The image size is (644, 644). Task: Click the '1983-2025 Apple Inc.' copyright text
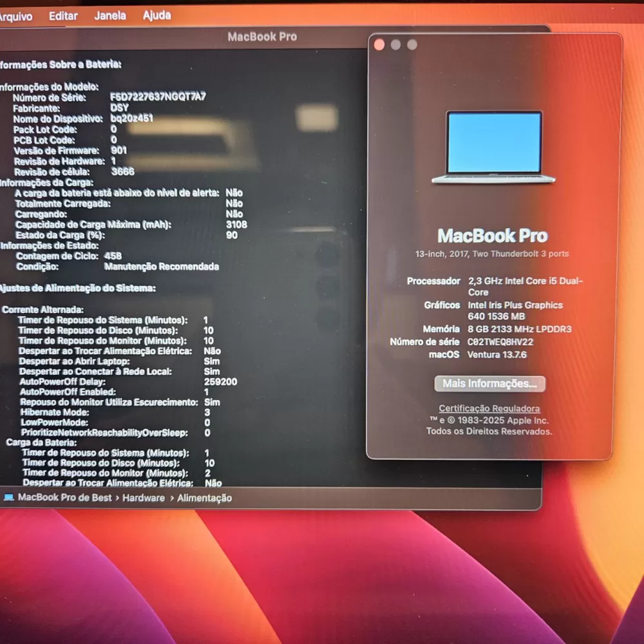coord(503,421)
